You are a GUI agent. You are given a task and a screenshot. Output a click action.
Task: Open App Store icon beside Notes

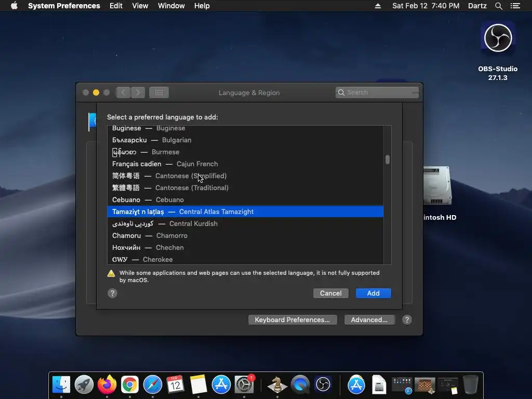tap(221, 384)
